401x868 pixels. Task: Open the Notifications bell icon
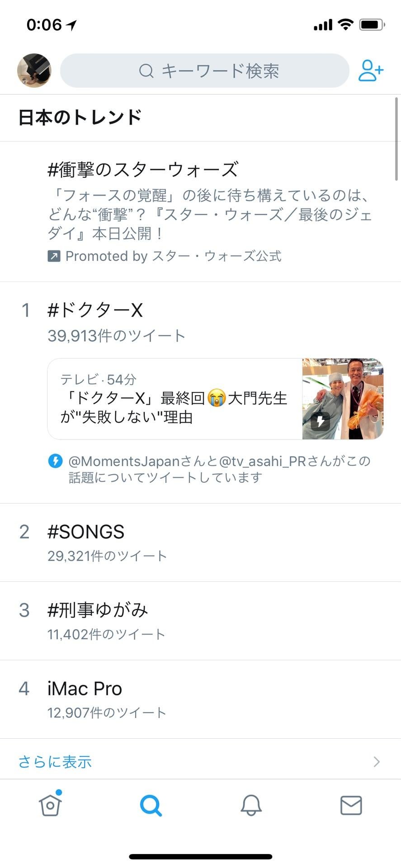251,805
